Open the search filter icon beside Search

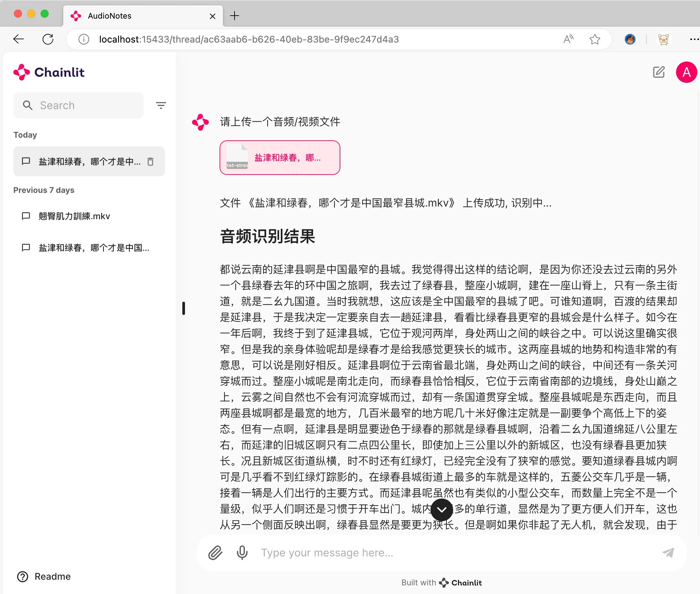161,105
